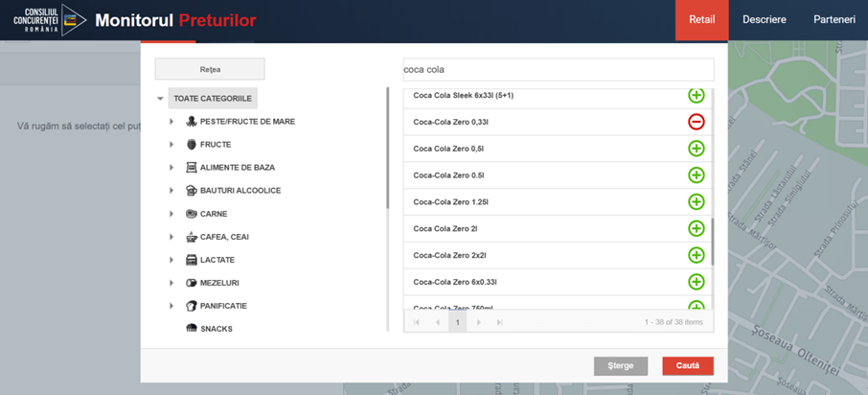Expand the FRUCTE category

pyautogui.click(x=171, y=145)
